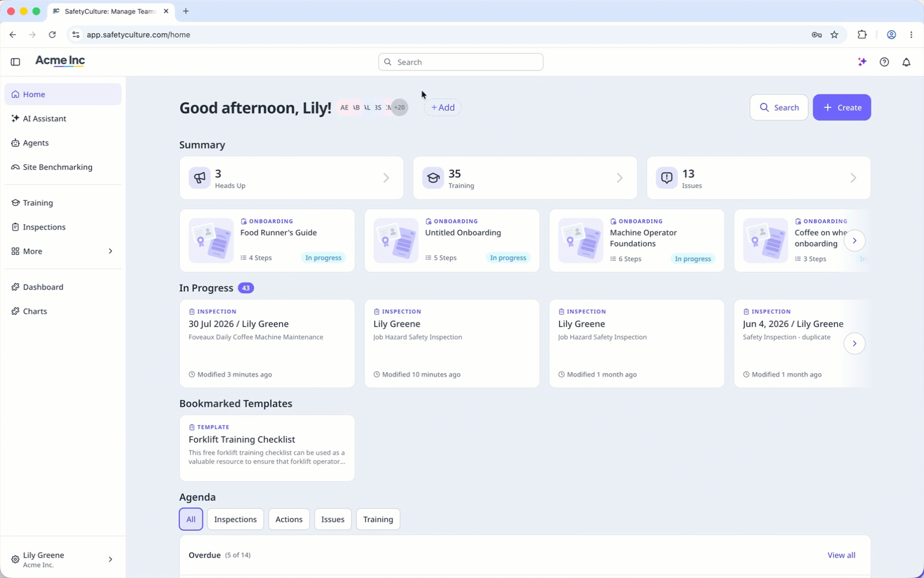The height and width of the screenshot is (578, 924).
Task: Click the In Progress 43 count badge
Action: pyautogui.click(x=246, y=288)
